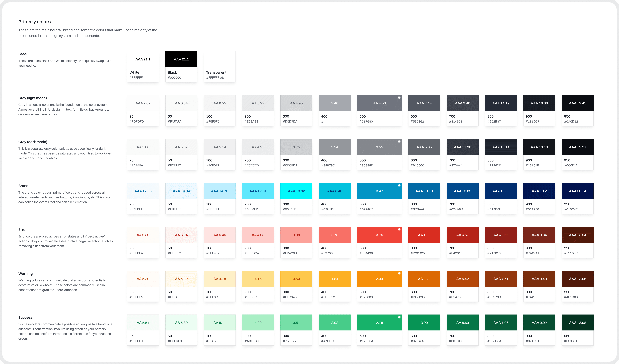Click the white dot on Brand 500 swatch
This screenshot has height=364, width=619.
399,185
